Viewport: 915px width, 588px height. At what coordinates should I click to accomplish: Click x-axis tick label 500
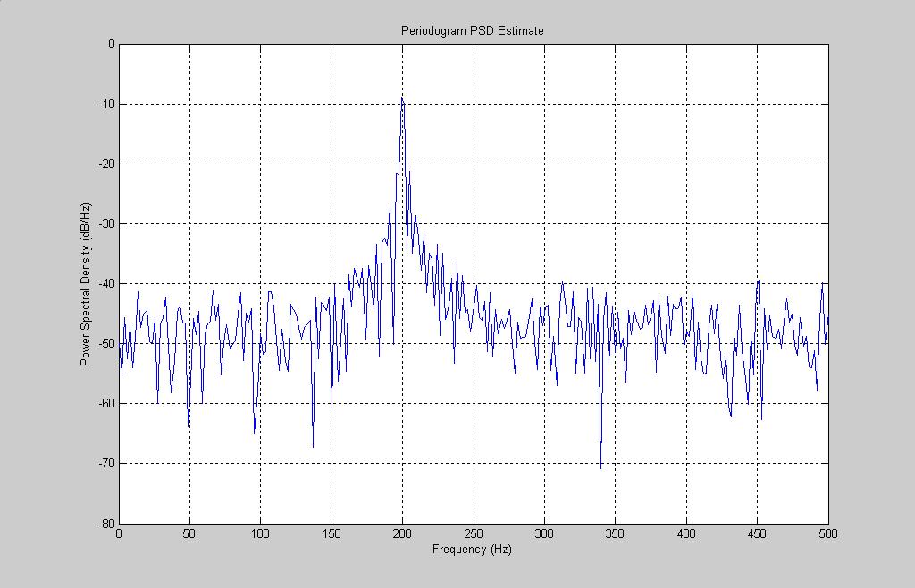point(828,533)
